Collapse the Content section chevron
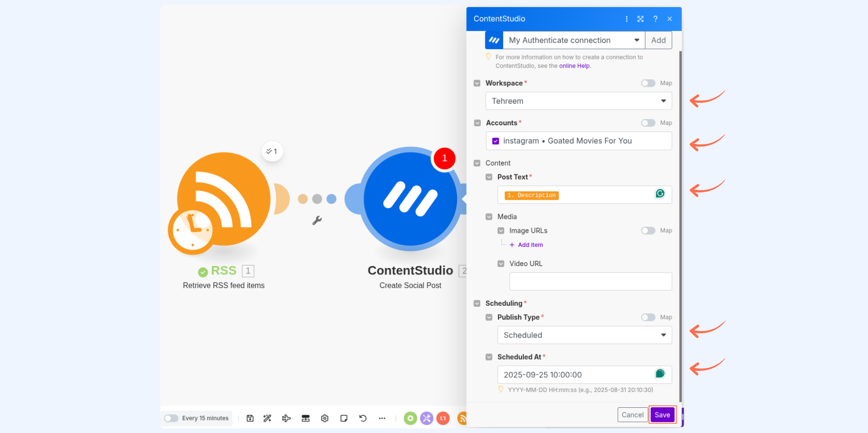 477,163
